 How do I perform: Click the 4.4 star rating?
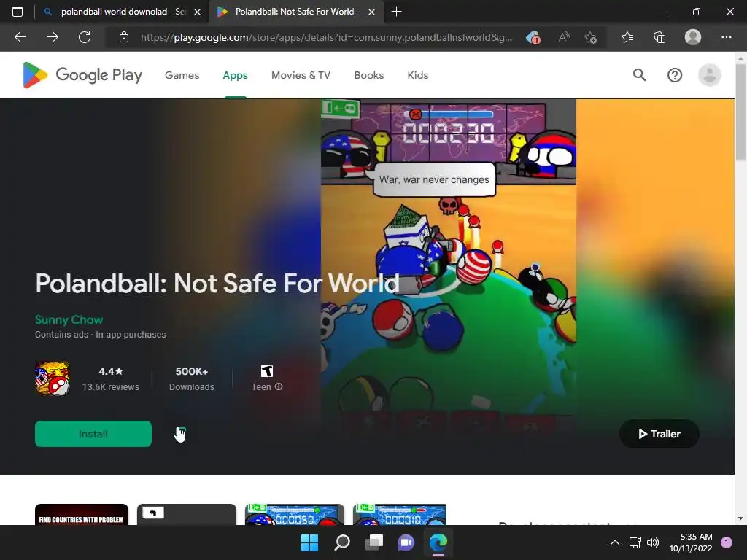[111, 371]
